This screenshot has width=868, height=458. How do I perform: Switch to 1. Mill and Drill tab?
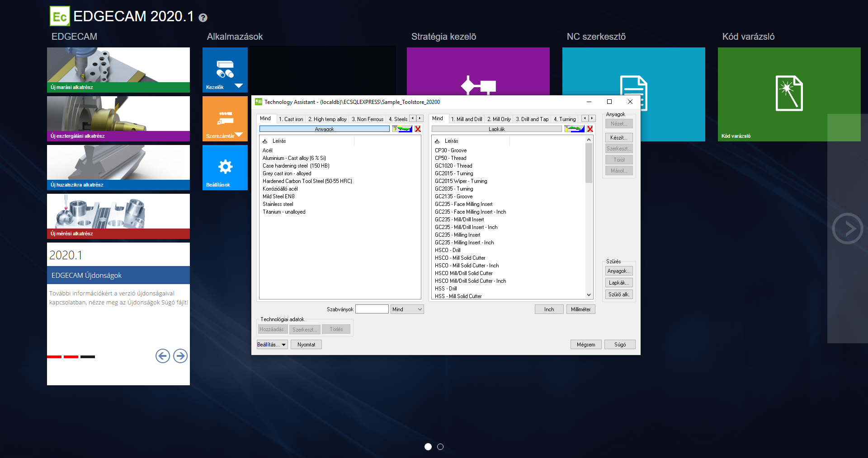coord(467,119)
